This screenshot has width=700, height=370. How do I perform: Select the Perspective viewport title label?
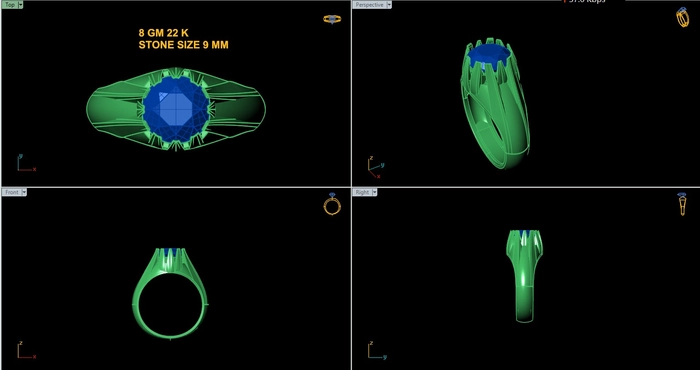click(x=370, y=5)
